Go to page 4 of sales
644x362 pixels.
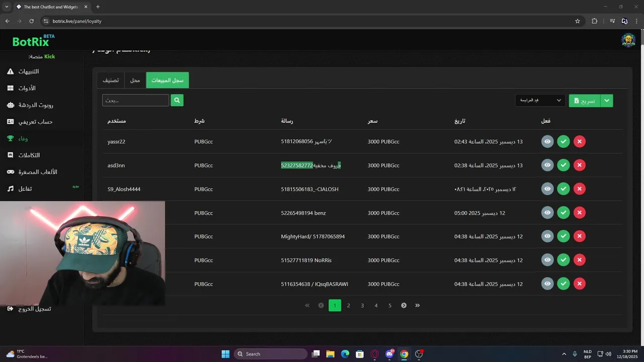(x=376, y=305)
